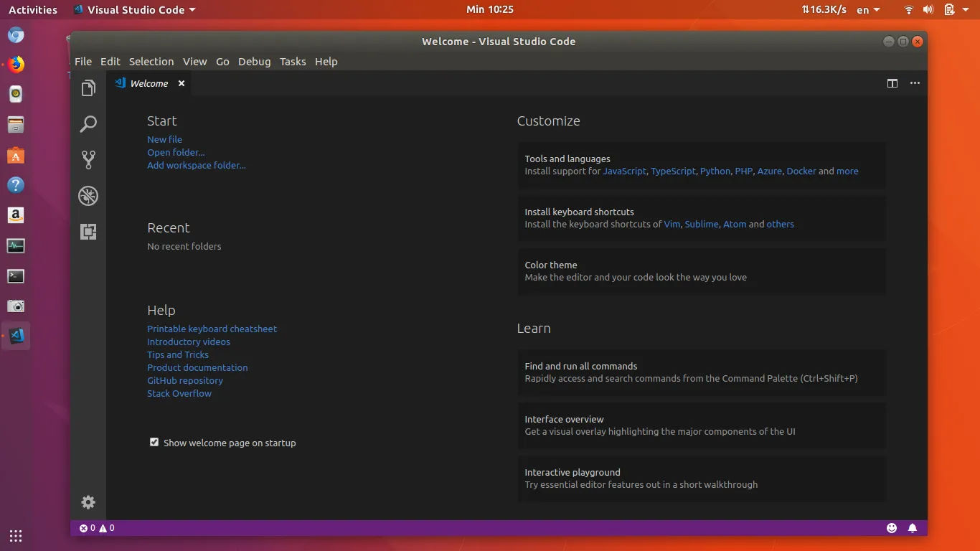Install Docker support link
Image resolution: width=980 pixels, height=551 pixels.
pos(801,171)
